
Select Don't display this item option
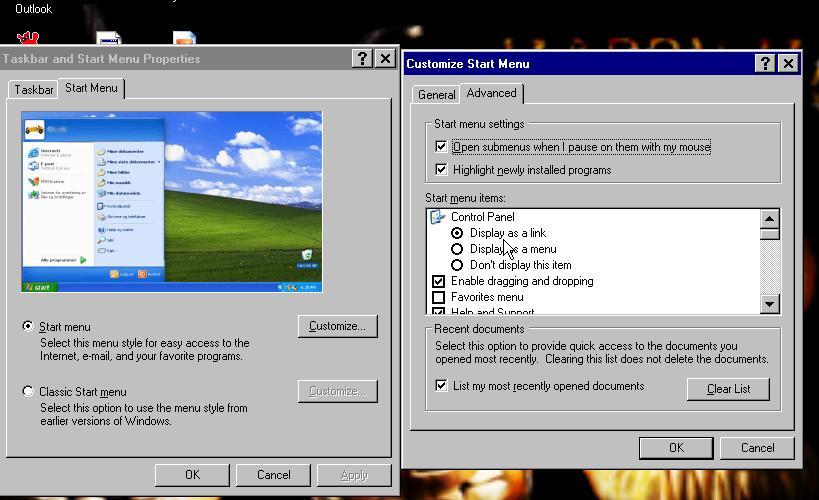(457, 265)
